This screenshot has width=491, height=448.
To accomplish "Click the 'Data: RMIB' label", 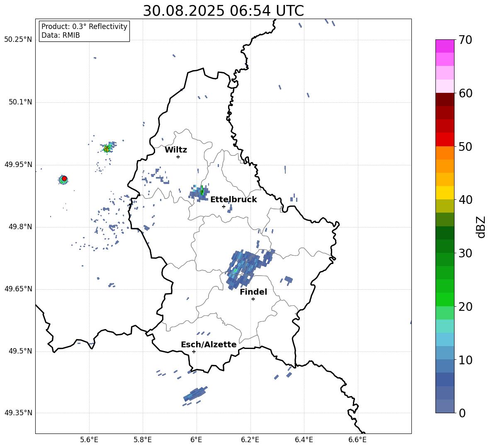I will [61, 35].
